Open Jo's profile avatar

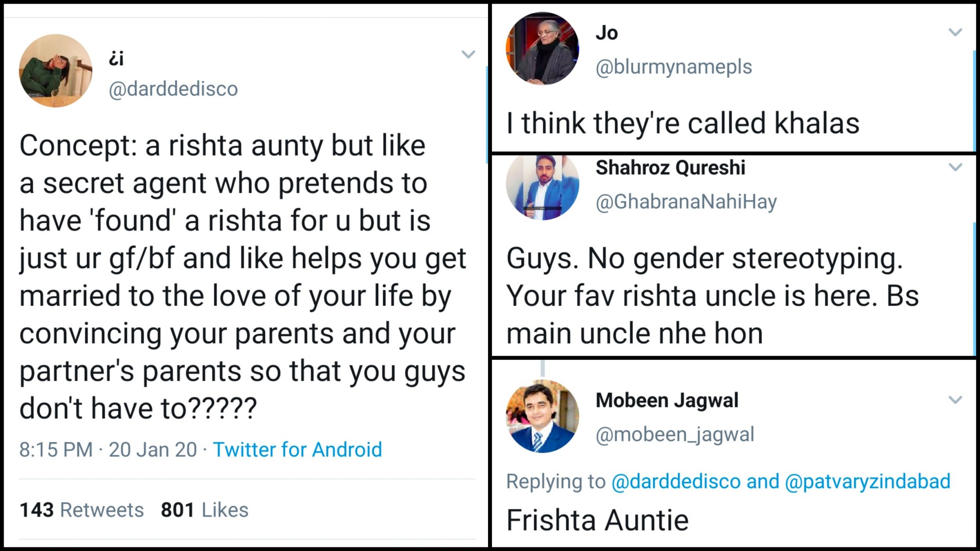tap(542, 48)
